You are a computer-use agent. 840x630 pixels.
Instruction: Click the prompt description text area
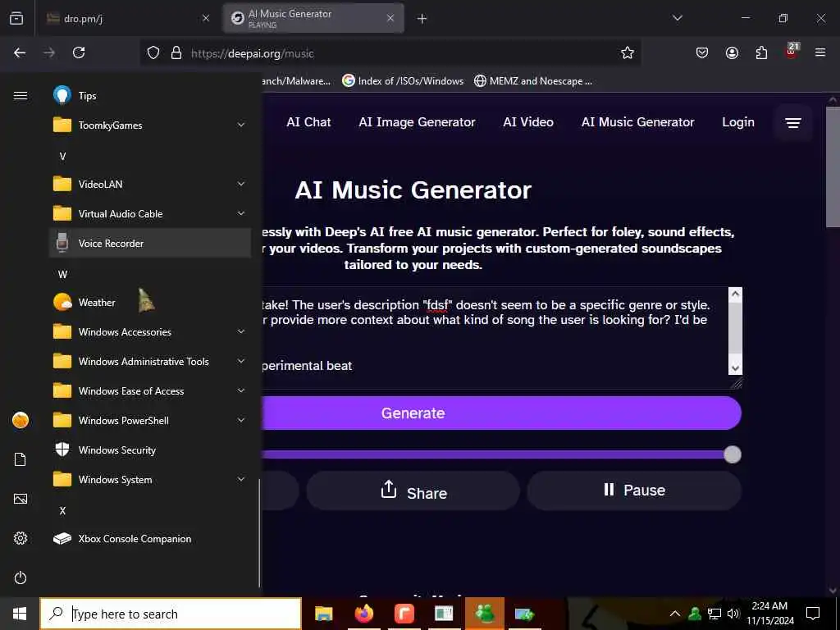click(495, 337)
